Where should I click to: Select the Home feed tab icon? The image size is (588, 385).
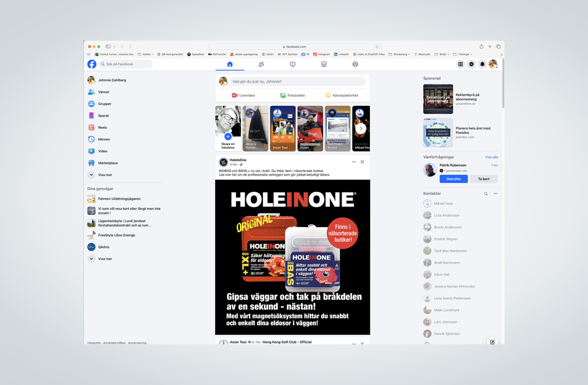tap(230, 64)
